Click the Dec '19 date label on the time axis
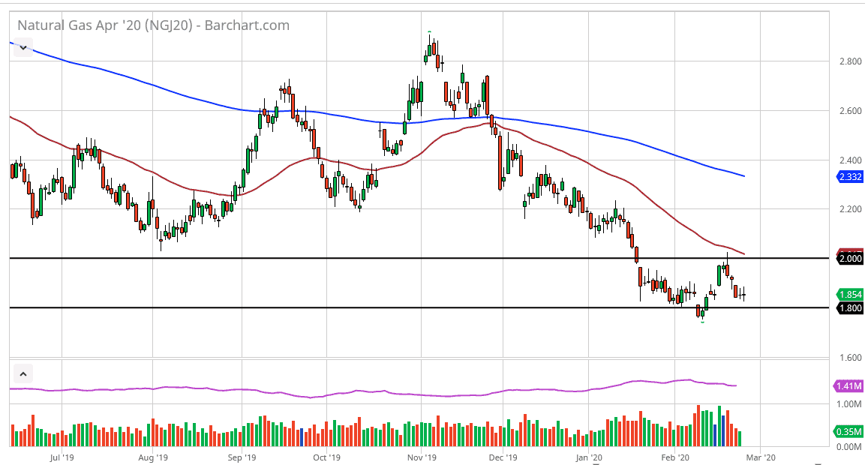 click(x=501, y=456)
